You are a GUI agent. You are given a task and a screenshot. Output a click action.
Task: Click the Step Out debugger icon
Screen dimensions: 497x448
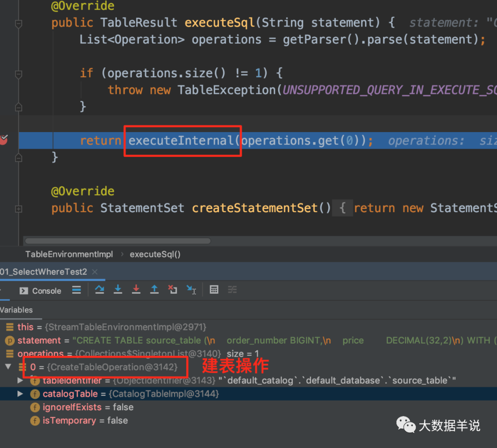pyautogui.click(x=154, y=290)
